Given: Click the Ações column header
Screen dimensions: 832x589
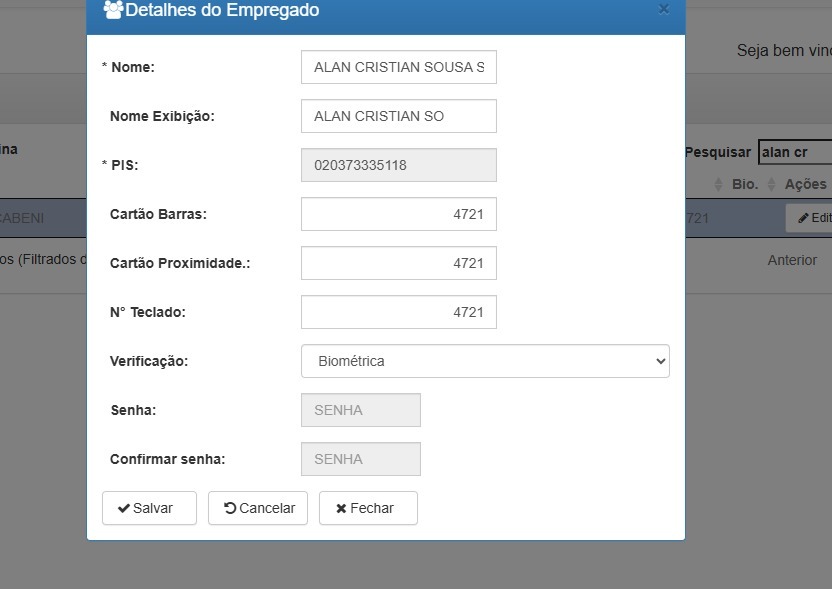Looking at the screenshot, I should point(805,184).
